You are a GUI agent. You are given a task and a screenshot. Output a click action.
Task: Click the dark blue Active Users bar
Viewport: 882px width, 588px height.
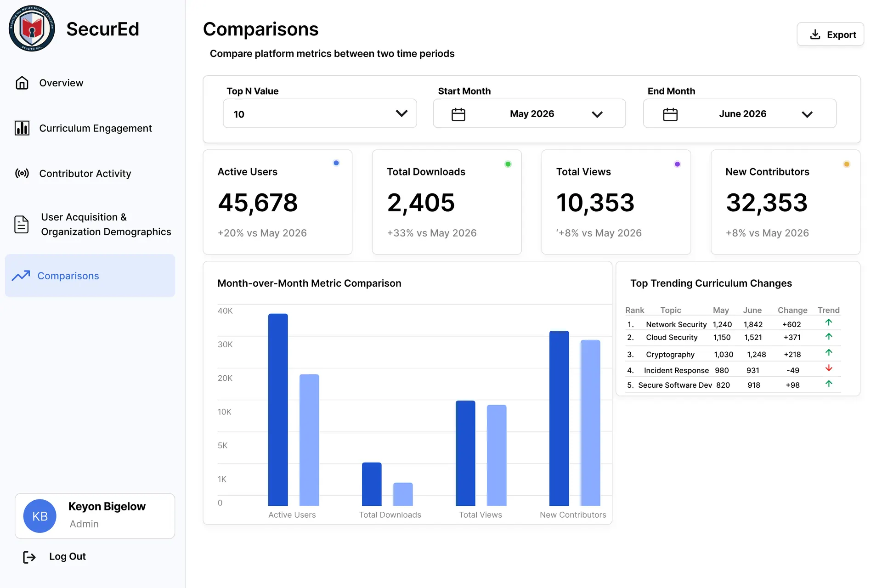tap(278, 410)
